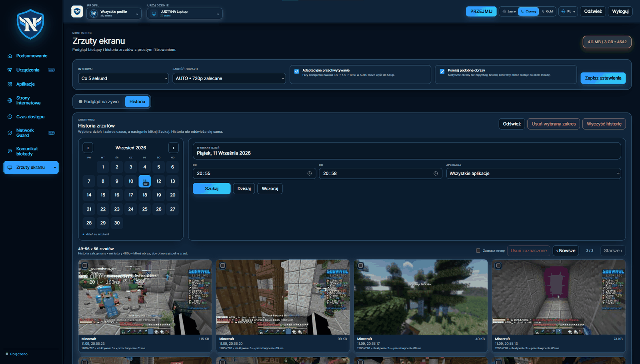
Task: Click Wyczyść historię button
Action: [x=604, y=124]
